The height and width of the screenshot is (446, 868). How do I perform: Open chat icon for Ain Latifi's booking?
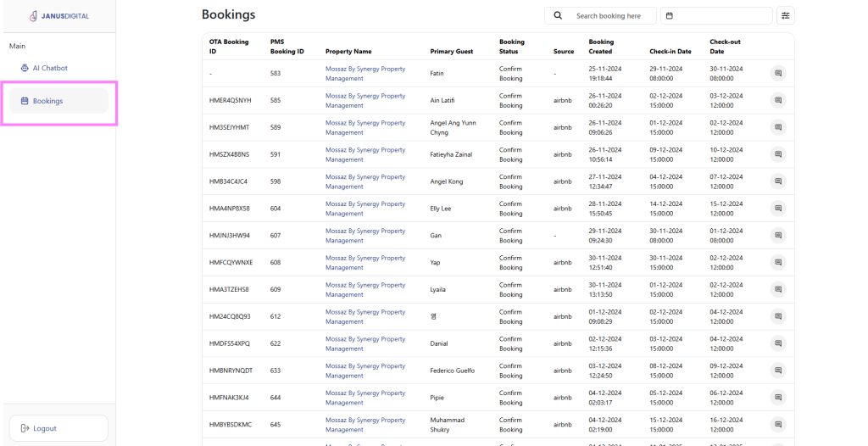(777, 101)
